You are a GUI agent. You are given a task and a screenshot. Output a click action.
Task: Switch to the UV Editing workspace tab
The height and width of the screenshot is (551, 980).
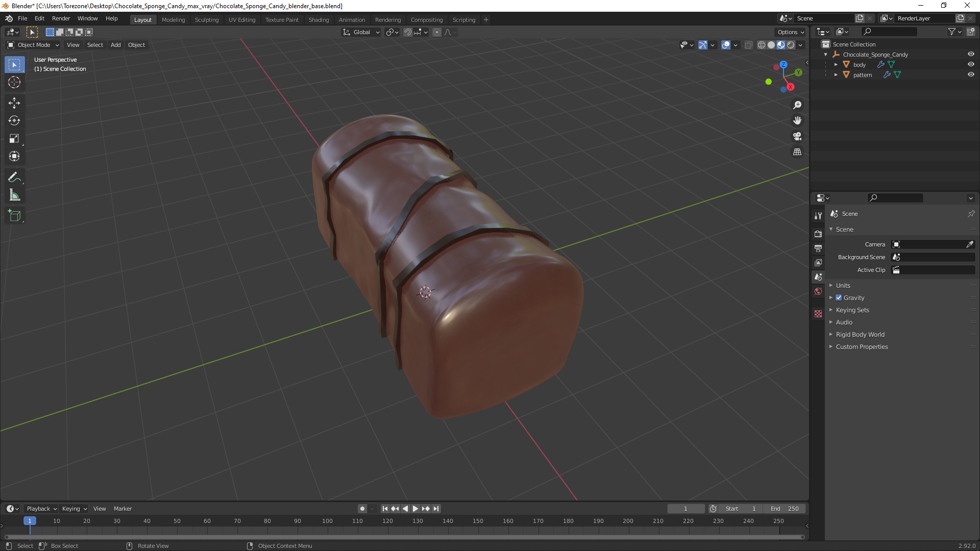pos(242,20)
